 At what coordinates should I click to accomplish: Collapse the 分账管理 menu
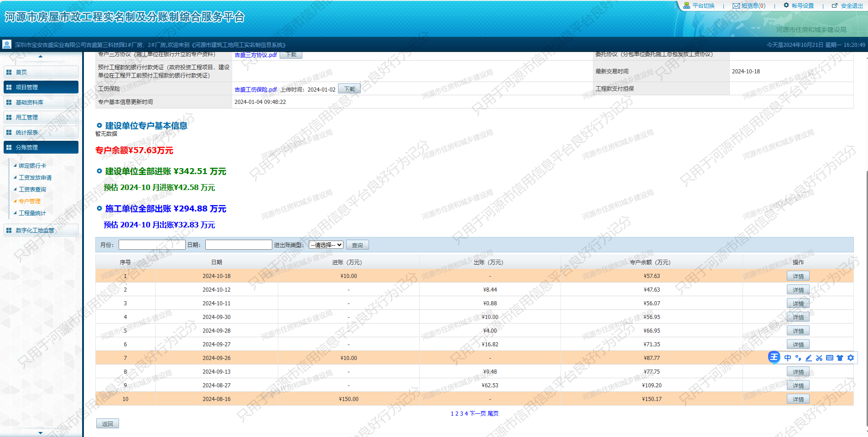41,147
